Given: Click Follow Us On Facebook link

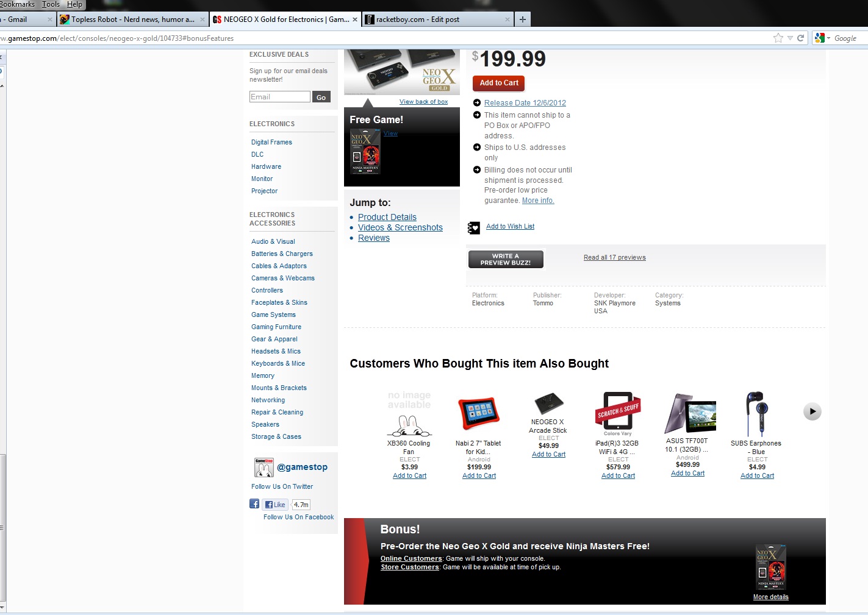Looking at the screenshot, I should [298, 517].
